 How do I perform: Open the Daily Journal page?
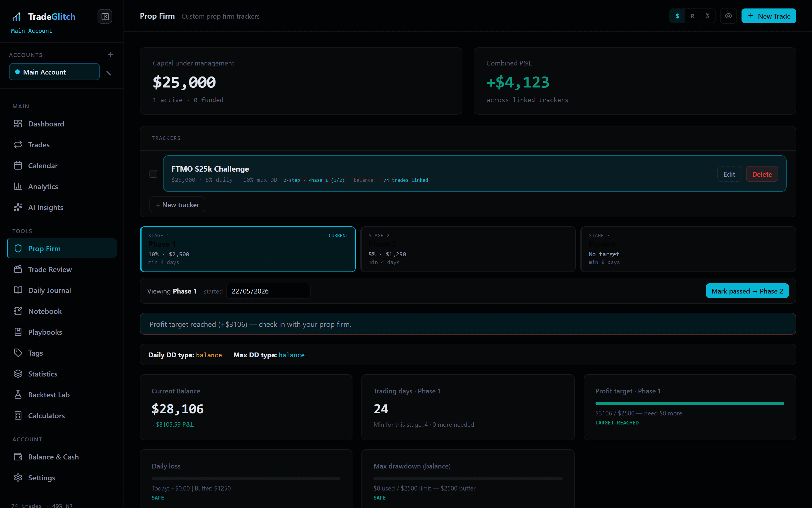(62, 290)
